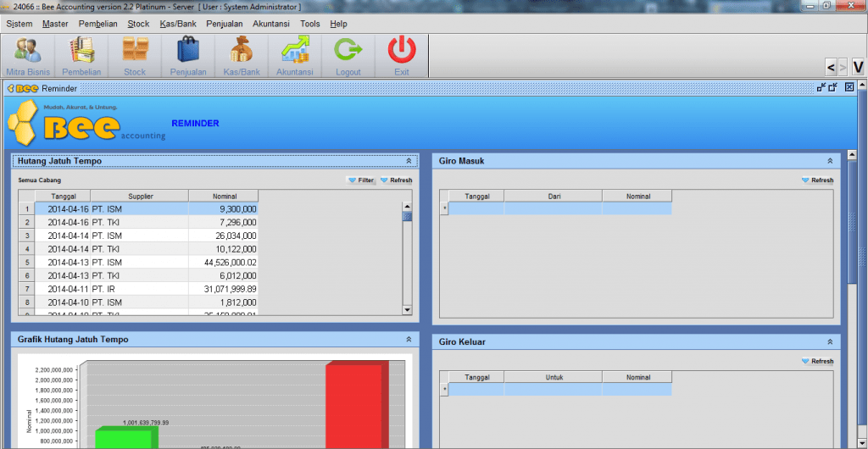Collapse the Giro Keluar panel
The width and height of the screenshot is (868, 449).
[830, 342]
